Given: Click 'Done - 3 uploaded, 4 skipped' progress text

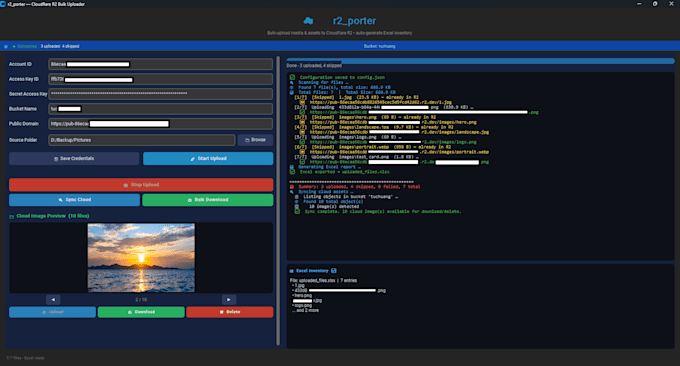Looking at the screenshot, I should point(314,66).
